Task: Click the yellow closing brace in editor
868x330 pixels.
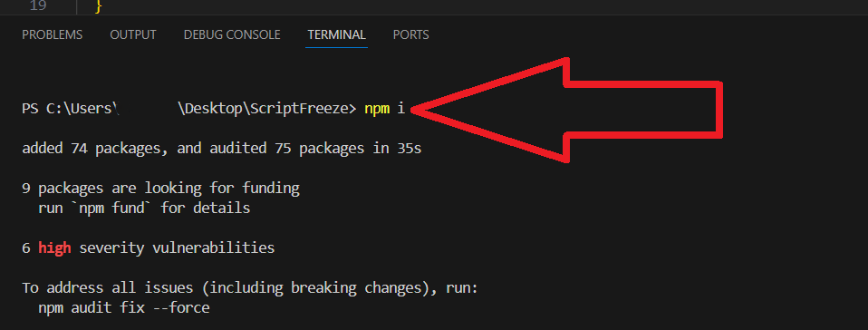Action: point(99,6)
